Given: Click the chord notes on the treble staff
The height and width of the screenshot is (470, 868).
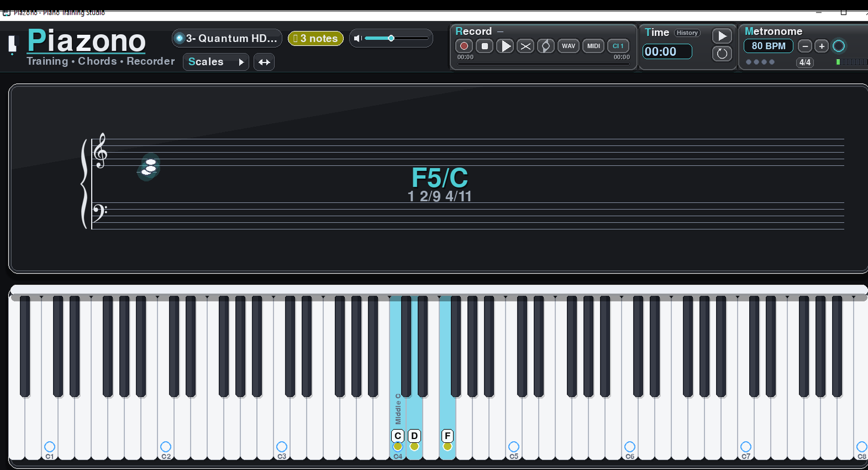Looking at the screenshot, I should (149, 167).
